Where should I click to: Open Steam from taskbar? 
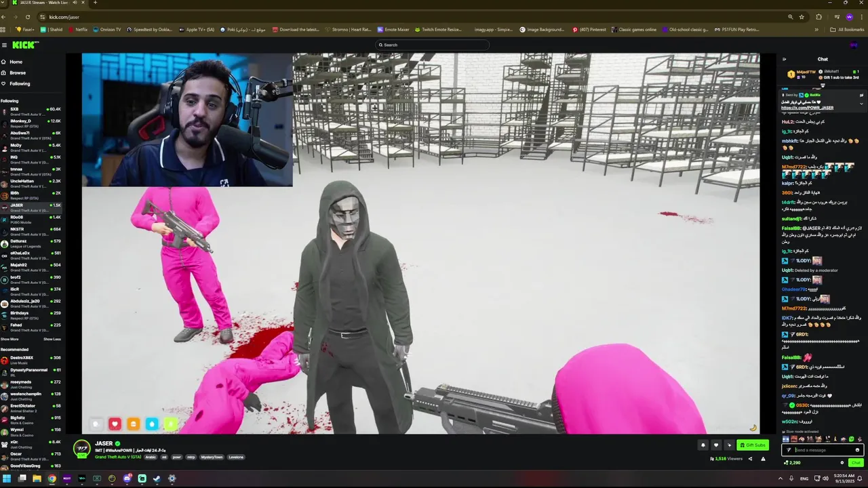click(x=157, y=479)
